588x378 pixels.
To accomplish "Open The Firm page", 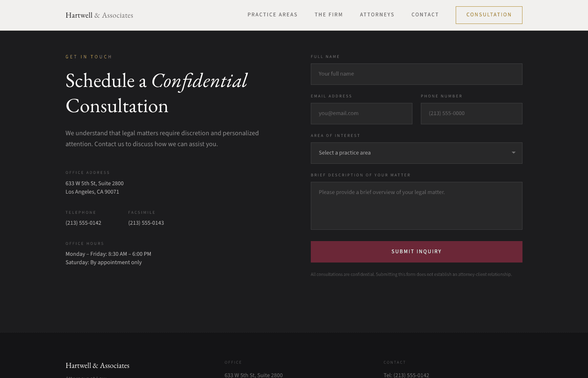I will pos(329,15).
